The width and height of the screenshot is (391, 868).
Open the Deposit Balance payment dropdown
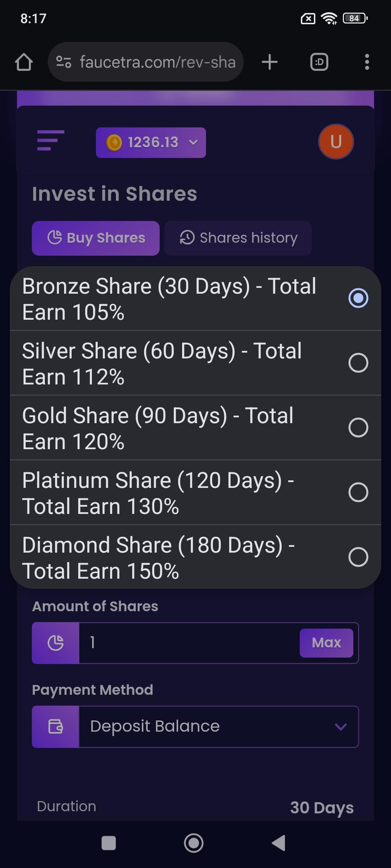[x=218, y=727]
